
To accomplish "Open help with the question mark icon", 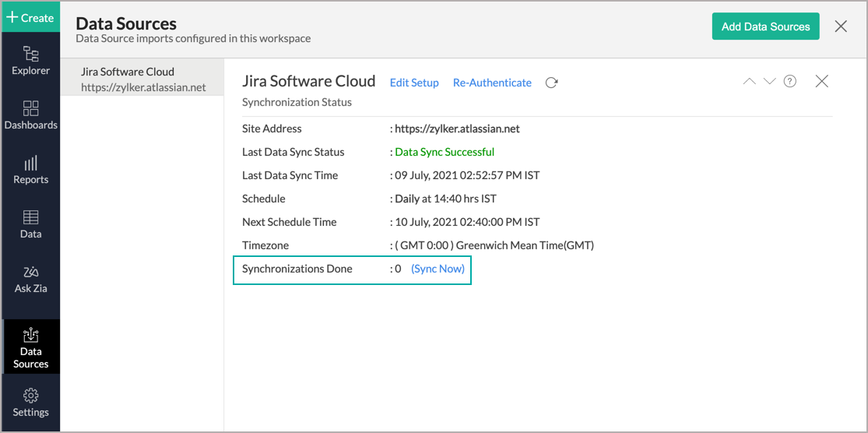I will tap(790, 82).
